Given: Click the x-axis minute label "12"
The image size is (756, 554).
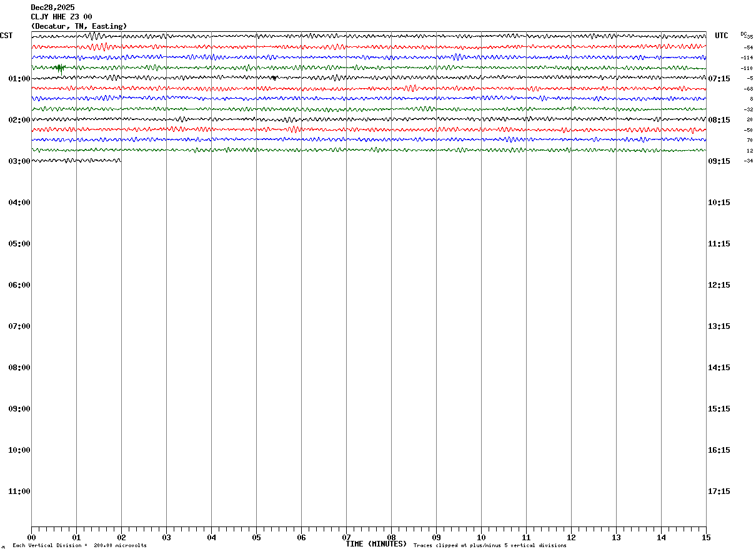Looking at the screenshot, I should pyautogui.click(x=571, y=538).
